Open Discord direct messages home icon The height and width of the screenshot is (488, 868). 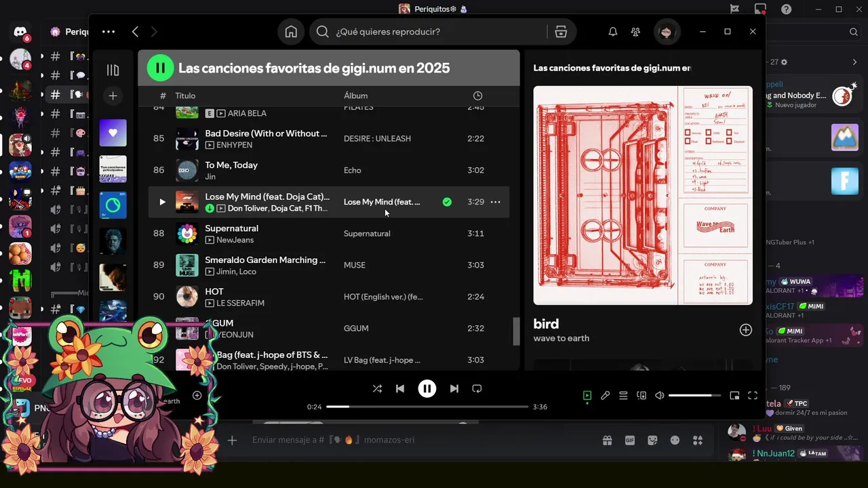pos(20,32)
